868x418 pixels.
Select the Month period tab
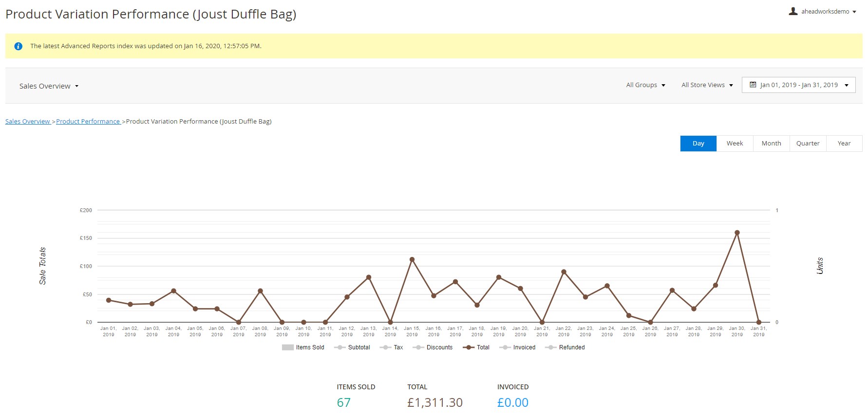pos(771,144)
